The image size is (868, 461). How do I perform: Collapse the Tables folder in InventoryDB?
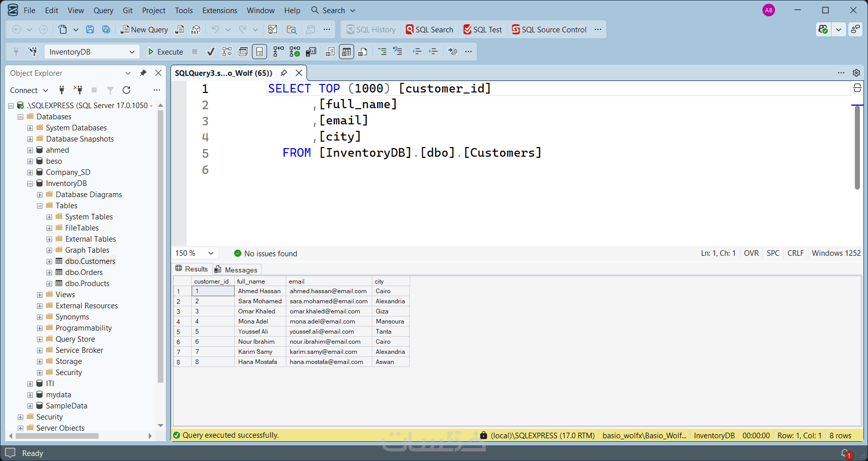coord(39,206)
